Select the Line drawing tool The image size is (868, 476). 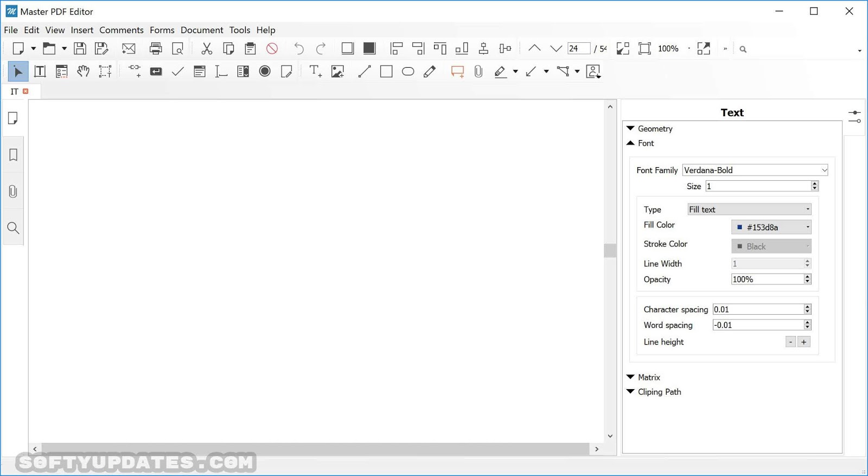point(365,71)
